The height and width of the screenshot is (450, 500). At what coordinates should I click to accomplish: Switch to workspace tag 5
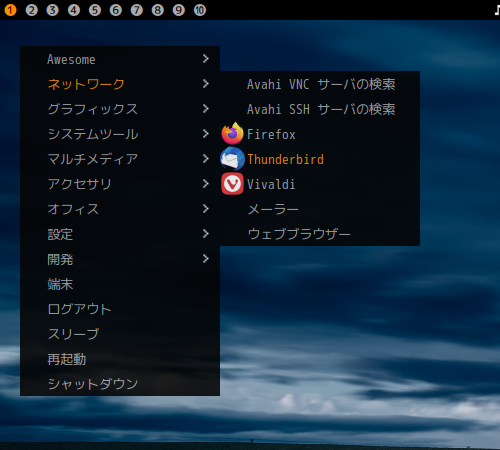click(95, 10)
